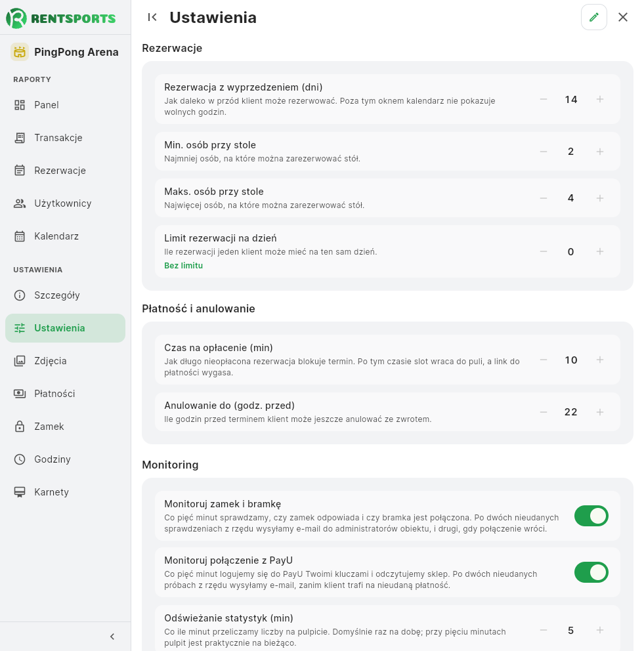Image resolution: width=644 pixels, height=651 pixels.
Task: Click the Ustawienia sliders icon in sidebar
Action: coord(20,328)
